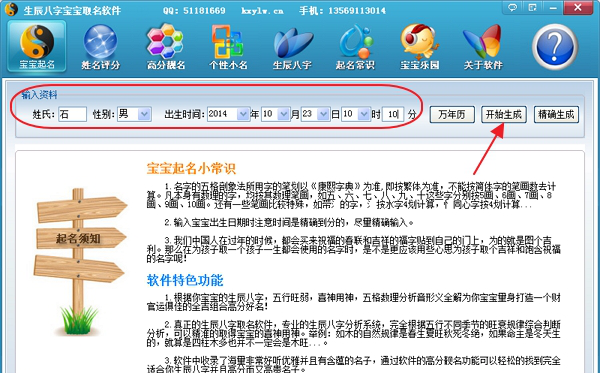Open the 姓名评分 globe icon
The height and width of the screenshot is (387, 600).
[101, 47]
